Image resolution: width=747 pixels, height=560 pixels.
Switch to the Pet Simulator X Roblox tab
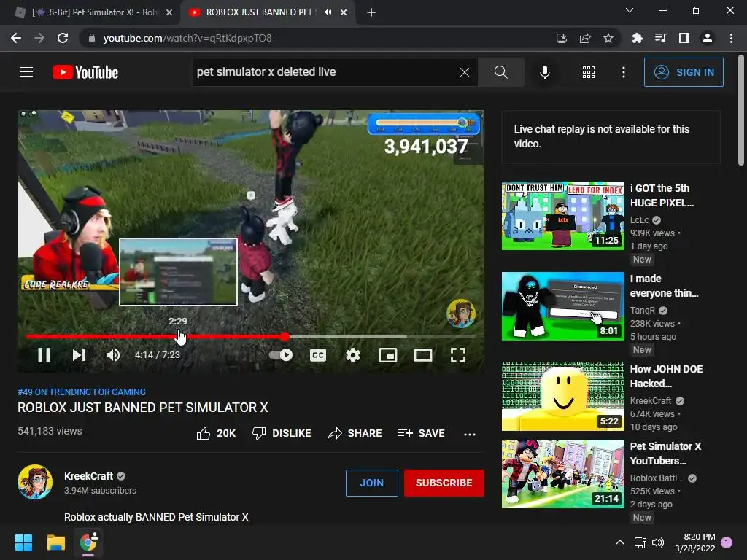tap(94, 12)
